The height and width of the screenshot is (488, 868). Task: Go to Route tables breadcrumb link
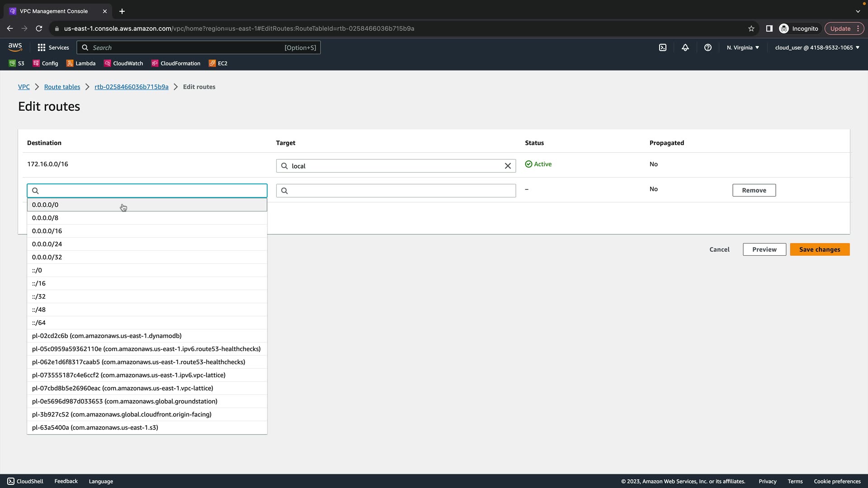[62, 87]
